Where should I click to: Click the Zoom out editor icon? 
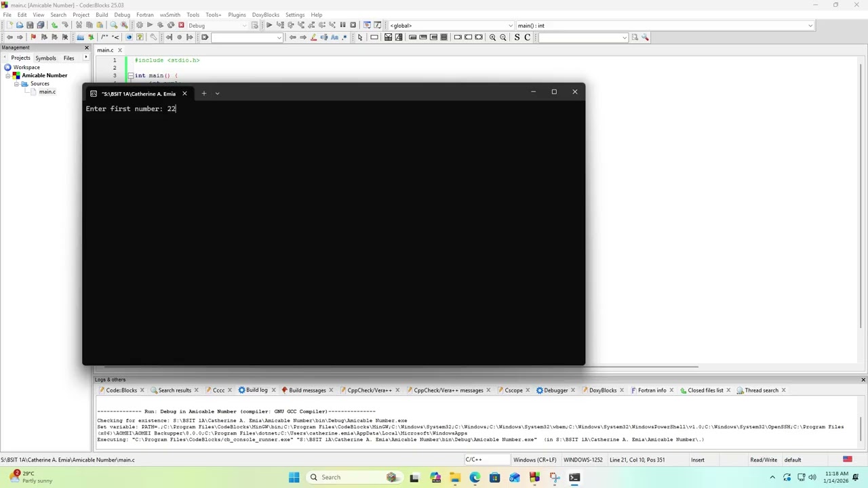[503, 37]
